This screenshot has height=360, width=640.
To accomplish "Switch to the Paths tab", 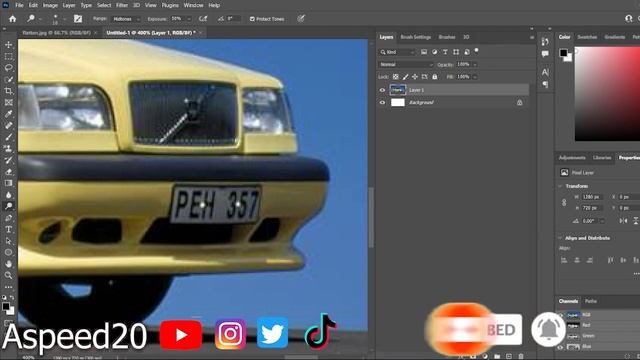I will pyautogui.click(x=591, y=301).
